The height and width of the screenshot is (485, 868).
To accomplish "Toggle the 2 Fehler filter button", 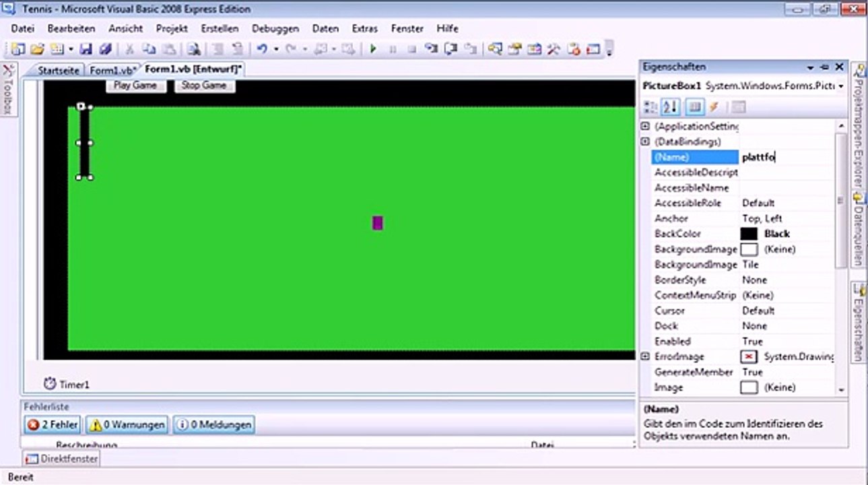I will point(53,424).
